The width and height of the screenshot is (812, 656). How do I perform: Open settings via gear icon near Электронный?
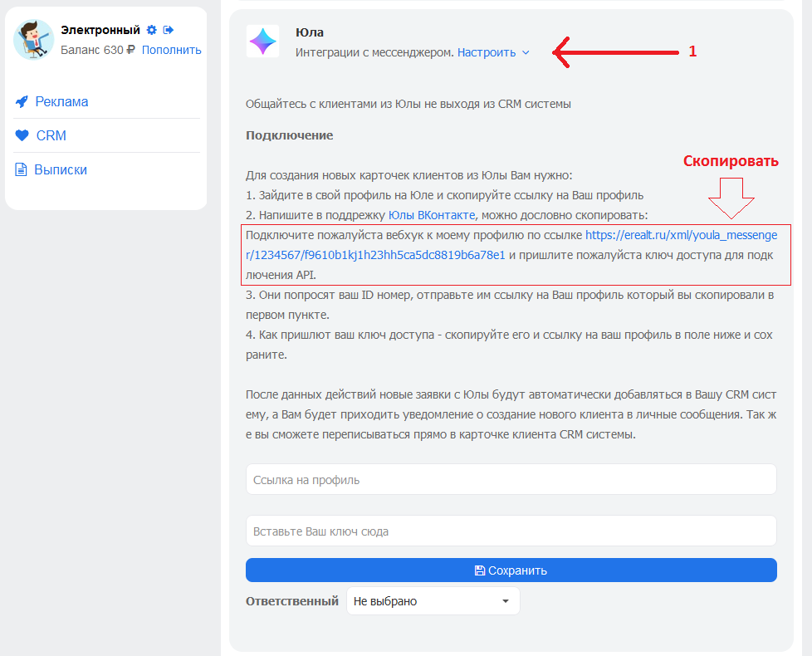pyautogui.click(x=151, y=30)
